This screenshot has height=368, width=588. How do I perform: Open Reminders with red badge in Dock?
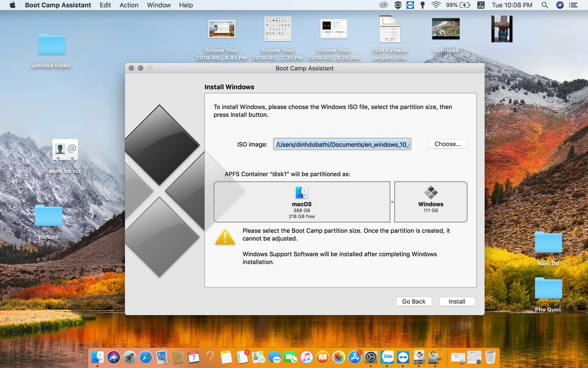point(243,357)
